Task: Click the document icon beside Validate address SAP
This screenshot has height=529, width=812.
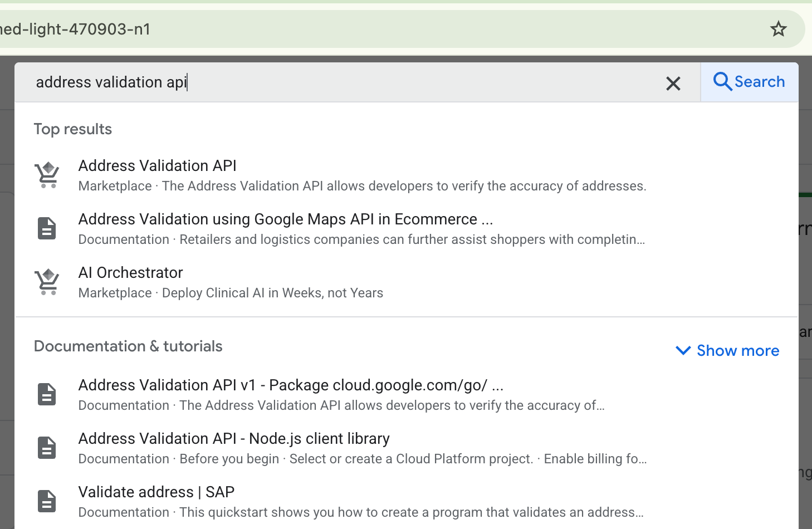Action: click(x=47, y=501)
